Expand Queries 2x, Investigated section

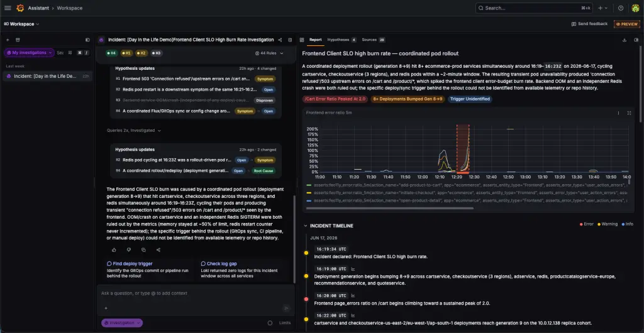coord(134,131)
